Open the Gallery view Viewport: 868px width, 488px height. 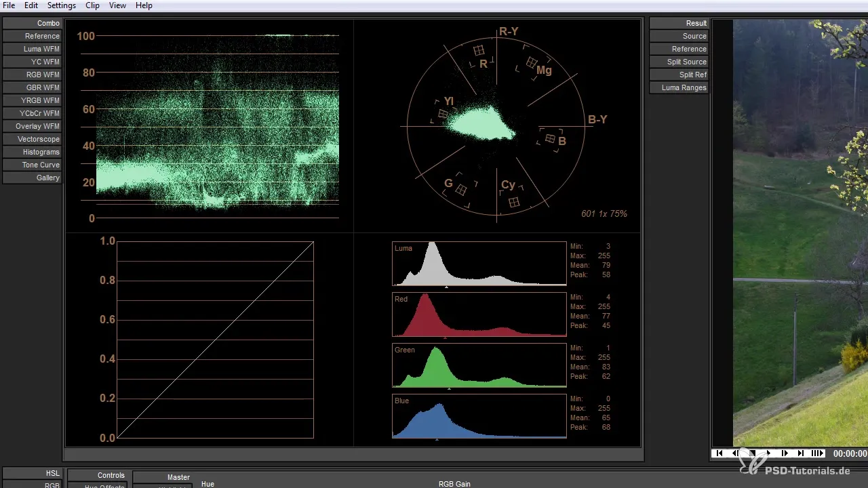coord(32,178)
